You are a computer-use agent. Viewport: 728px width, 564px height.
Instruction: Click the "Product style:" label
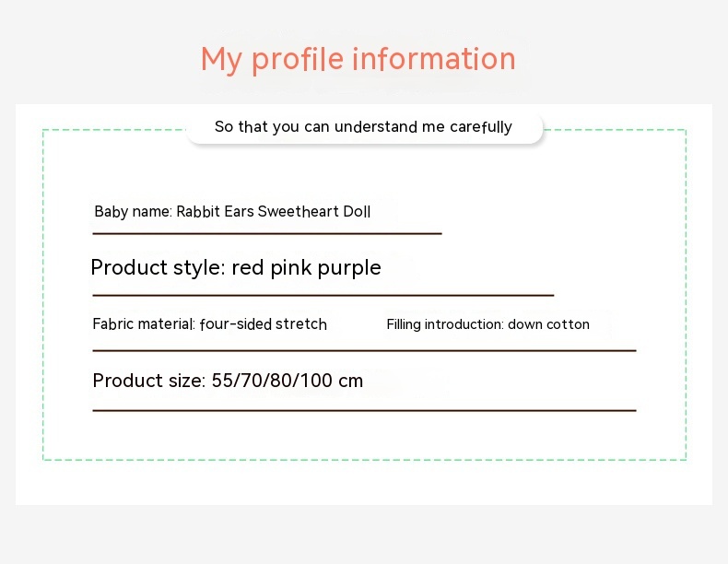point(158,268)
